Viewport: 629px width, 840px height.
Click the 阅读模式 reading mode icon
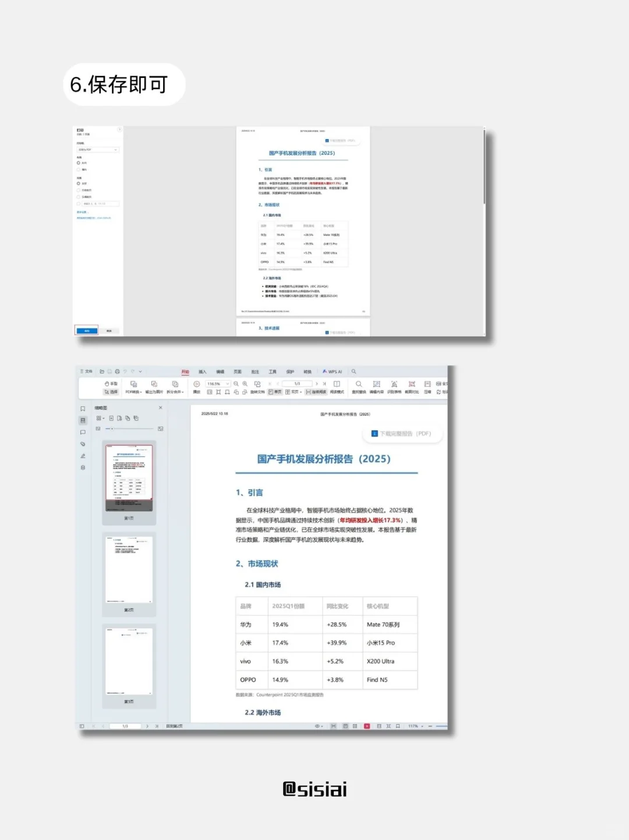(x=337, y=387)
